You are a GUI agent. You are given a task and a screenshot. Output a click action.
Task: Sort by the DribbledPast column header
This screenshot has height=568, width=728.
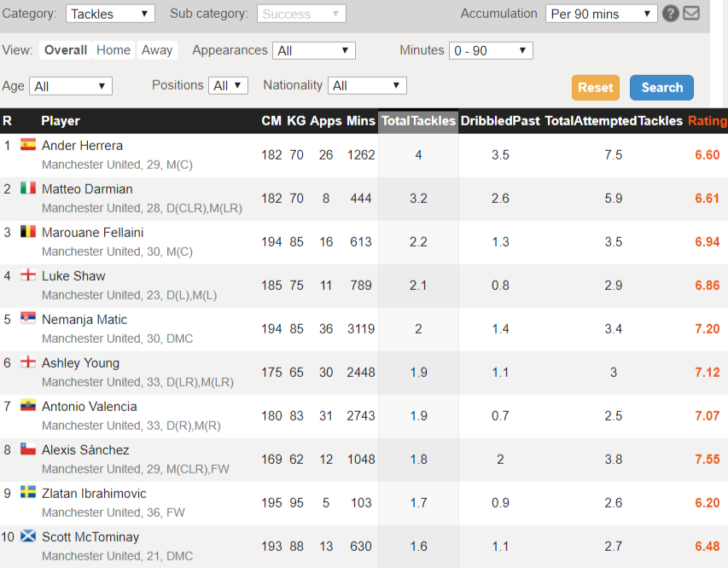click(x=500, y=121)
